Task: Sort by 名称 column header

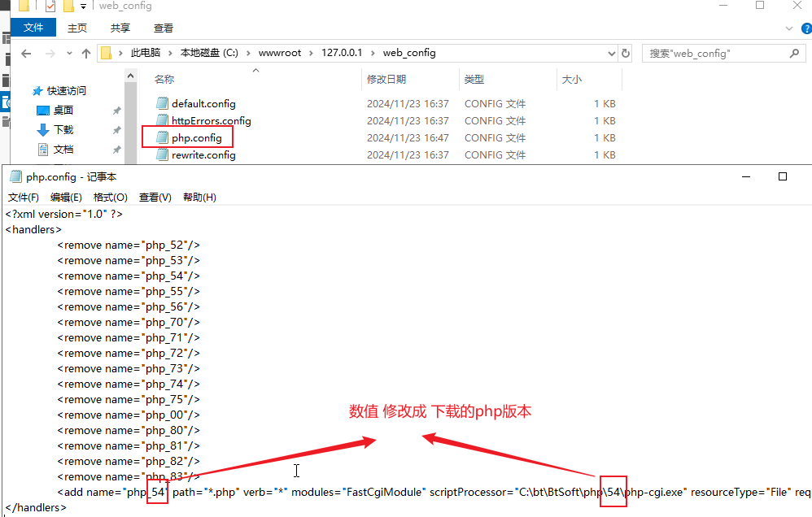Action: (164, 79)
